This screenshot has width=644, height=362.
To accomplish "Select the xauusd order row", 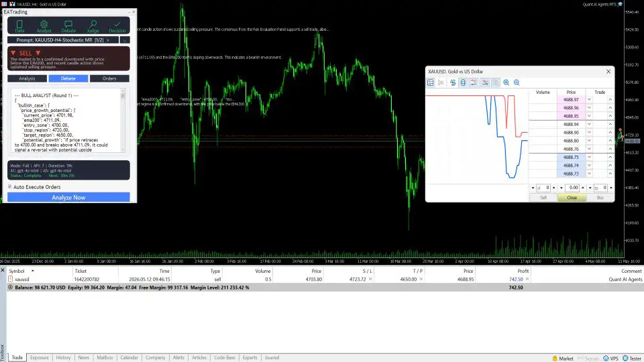I will point(325,279).
